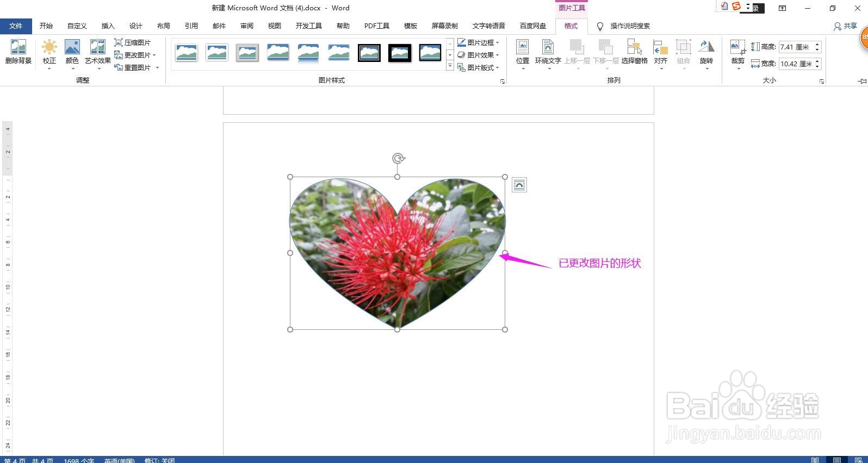The image size is (868, 463).
Task: Open the Size group dialog launcher
Action: 821,81
